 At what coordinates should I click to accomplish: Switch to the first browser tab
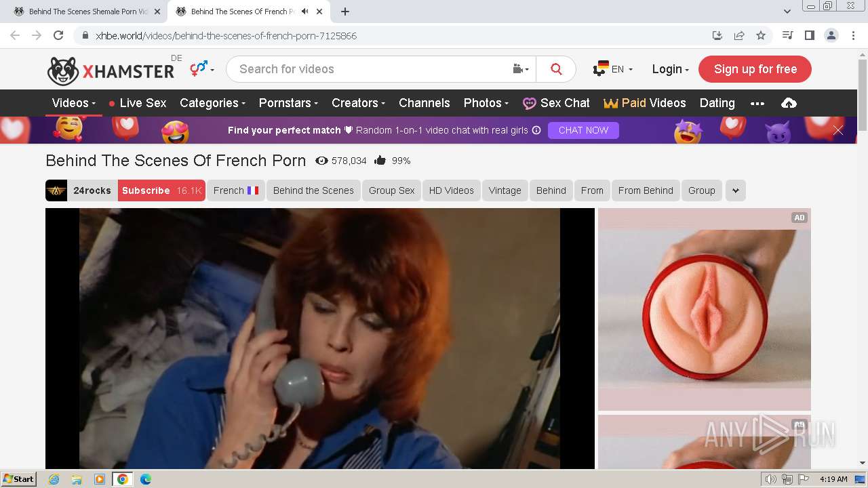pos(87,12)
